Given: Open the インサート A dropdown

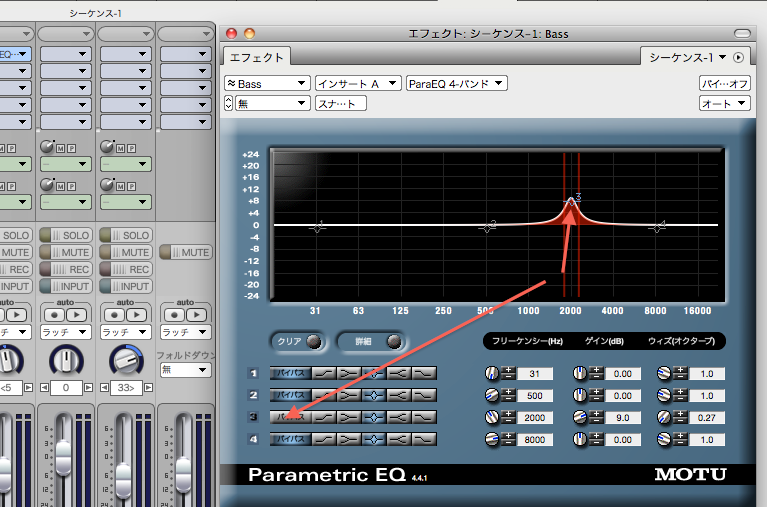Looking at the screenshot, I should (358, 84).
